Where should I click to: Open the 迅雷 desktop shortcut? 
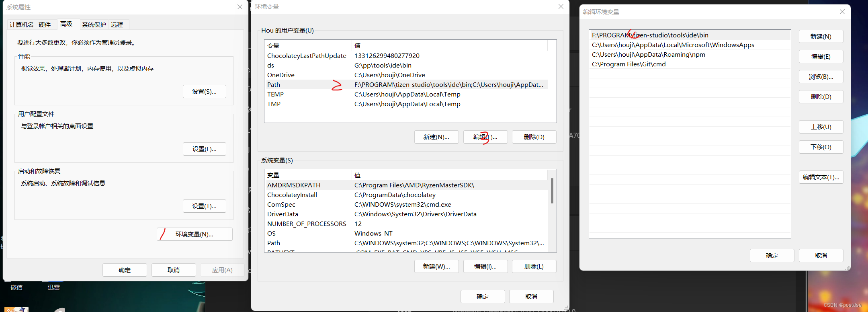(53, 287)
